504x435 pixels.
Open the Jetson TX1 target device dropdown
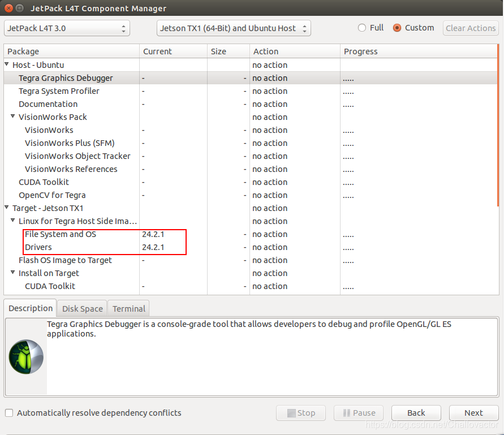point(234,28)
